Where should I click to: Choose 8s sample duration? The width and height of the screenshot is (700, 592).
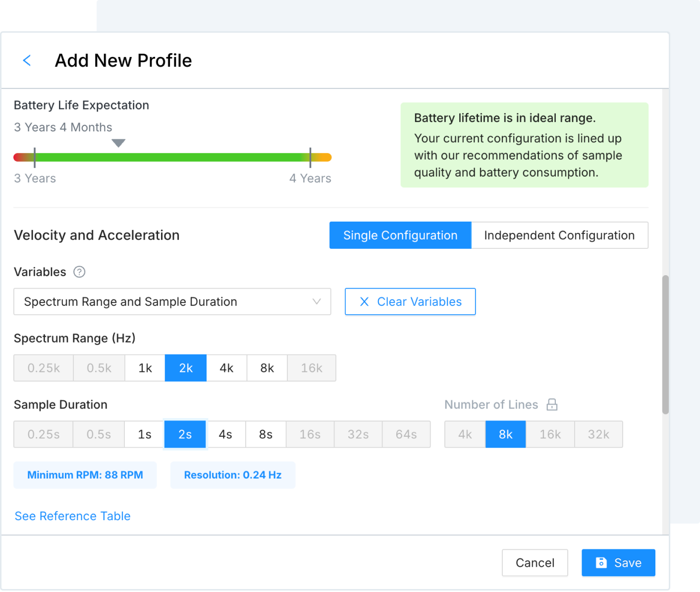tap(266, 434)
